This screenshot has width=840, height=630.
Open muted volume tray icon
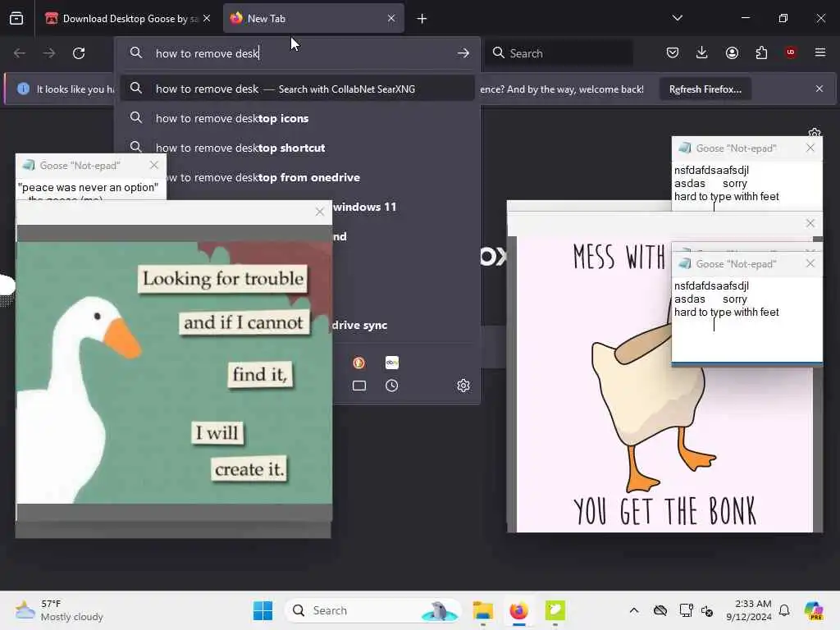click(707, 611)
